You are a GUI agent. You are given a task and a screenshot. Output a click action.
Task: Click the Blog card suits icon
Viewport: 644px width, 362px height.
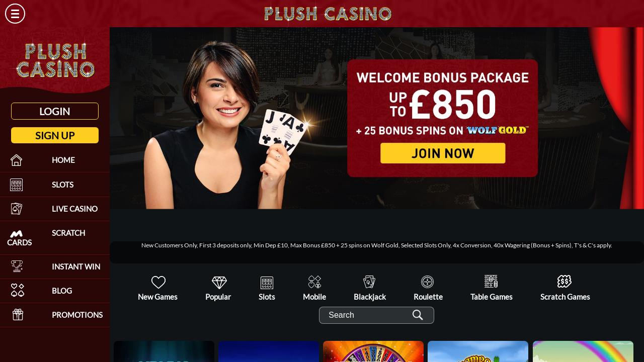pos(18,290)
